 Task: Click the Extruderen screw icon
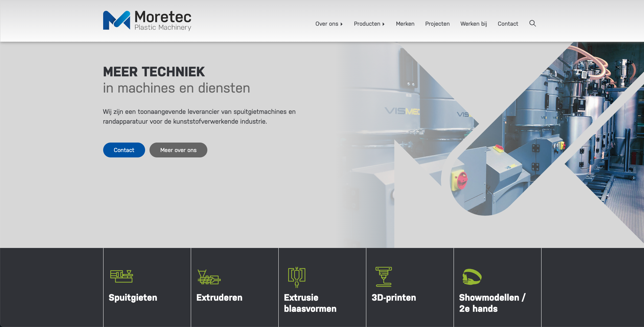click(x=209, y=277)
